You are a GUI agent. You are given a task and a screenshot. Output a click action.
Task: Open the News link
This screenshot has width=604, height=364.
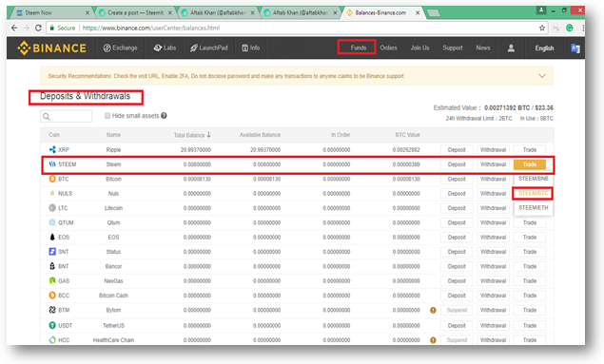click(x=482, y=48)
